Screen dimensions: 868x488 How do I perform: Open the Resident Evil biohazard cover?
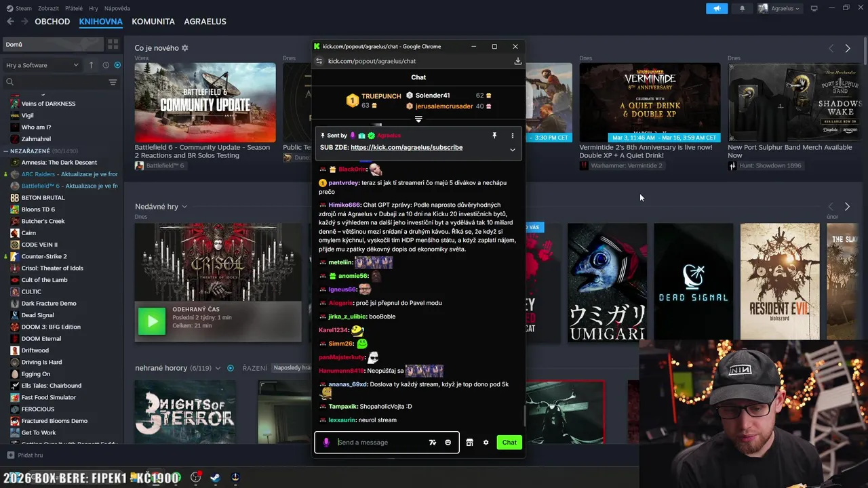(780, 281)
